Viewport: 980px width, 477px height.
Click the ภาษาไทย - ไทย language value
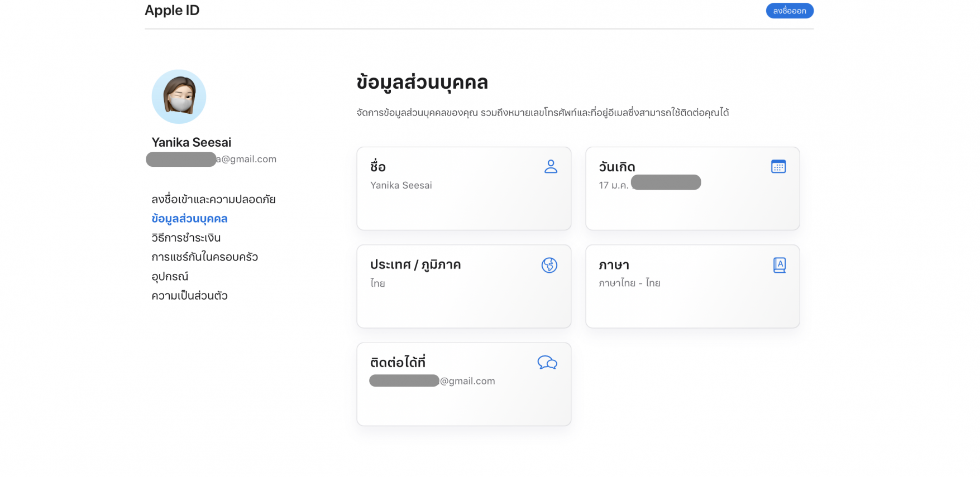[629, 283]
